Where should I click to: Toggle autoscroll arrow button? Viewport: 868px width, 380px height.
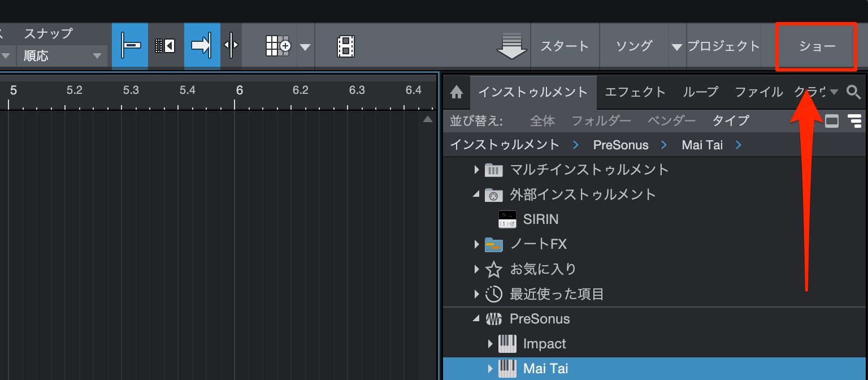click(x=202, y=46)
